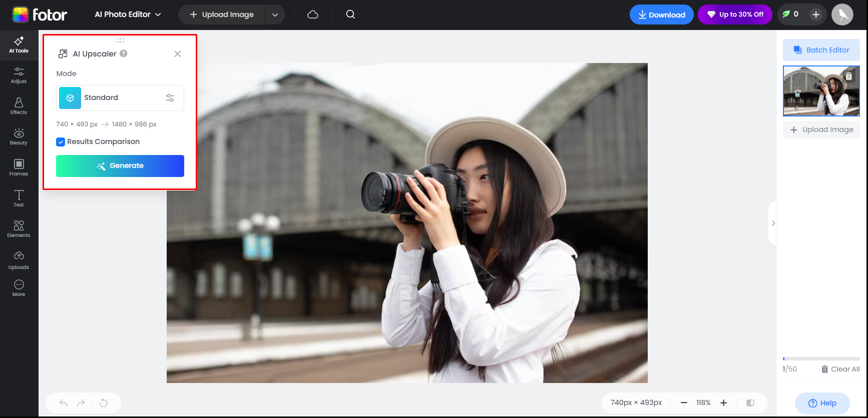Screen dimensions: 868x418
Task: Open the AI Photo Editor dropdown
Action: pos(128,14)
